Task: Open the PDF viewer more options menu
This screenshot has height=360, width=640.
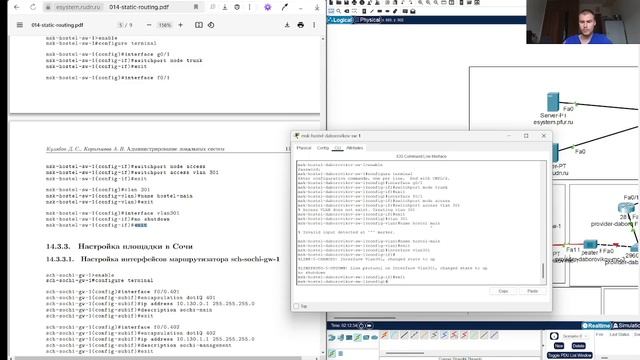Action: pyautogui.click(x=314, y=25)
